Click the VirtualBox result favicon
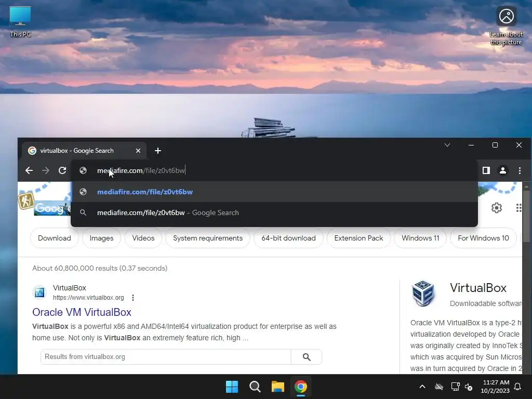Viewport: 532px width, 399px height. [x=39, y=292]
